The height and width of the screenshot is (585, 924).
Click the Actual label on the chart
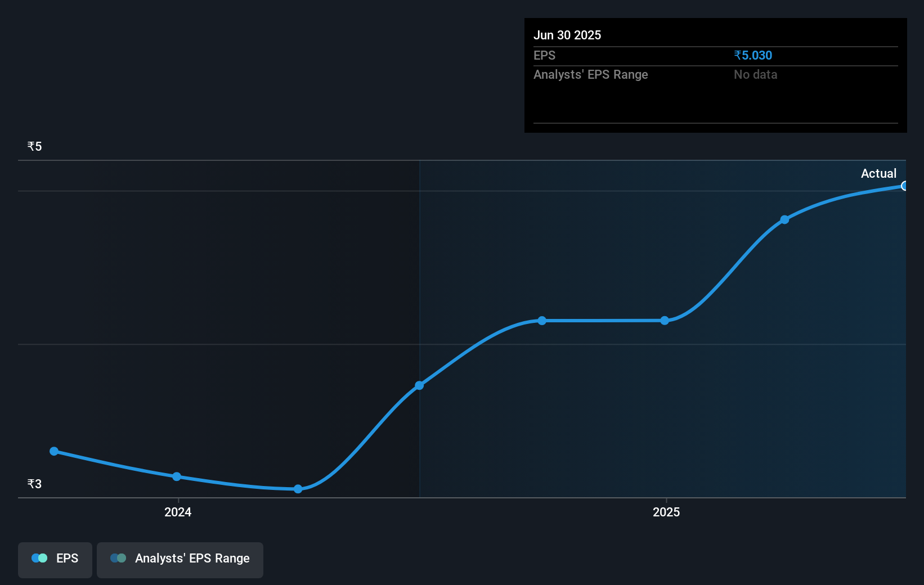[x=878, y=173]
